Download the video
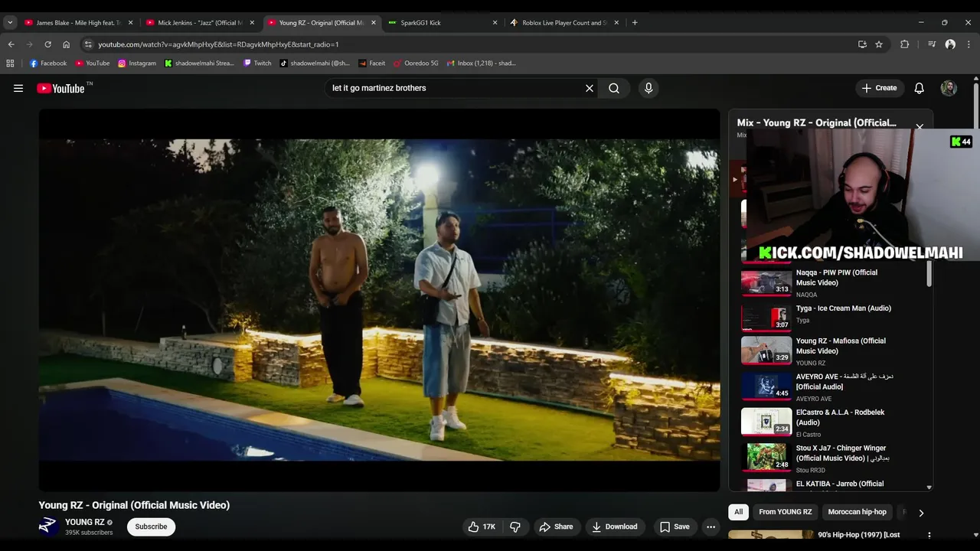Image resolution: width=980 pixels, height=551 pixels. (615, 527)
